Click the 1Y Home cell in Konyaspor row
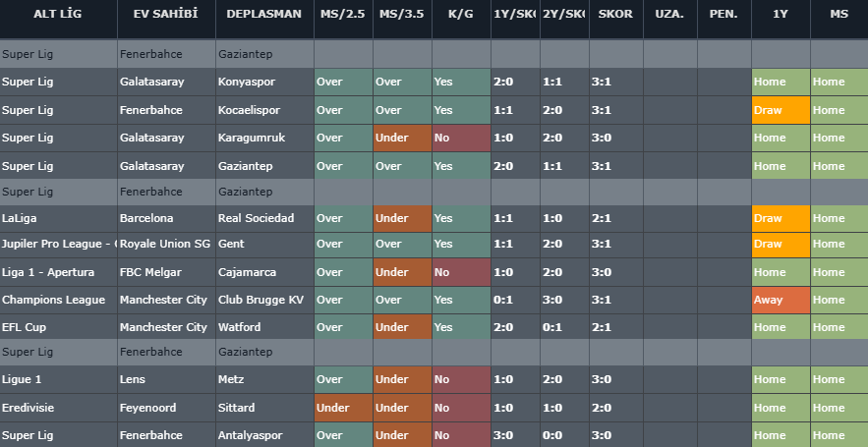The height and width of the screenshot is (447, 868). 781,82
